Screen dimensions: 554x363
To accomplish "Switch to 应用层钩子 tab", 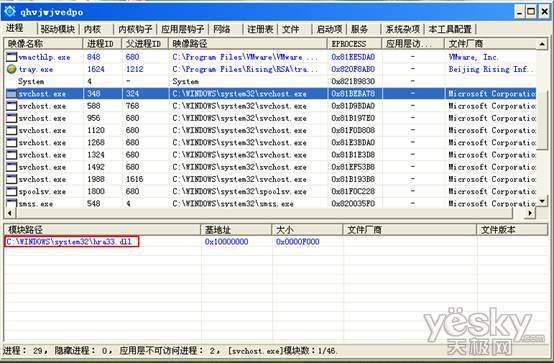I will point(182,29).
